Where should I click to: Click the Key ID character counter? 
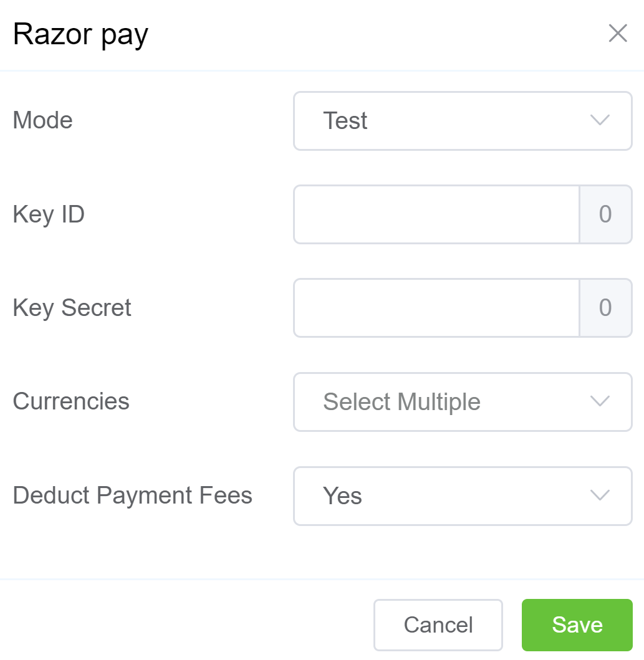(x=605, y=214)
